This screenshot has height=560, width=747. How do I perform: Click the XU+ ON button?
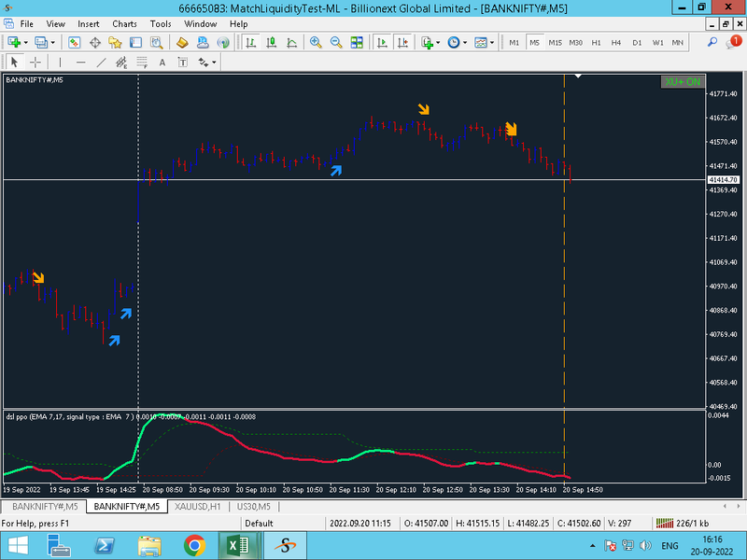tap(682, 82)
